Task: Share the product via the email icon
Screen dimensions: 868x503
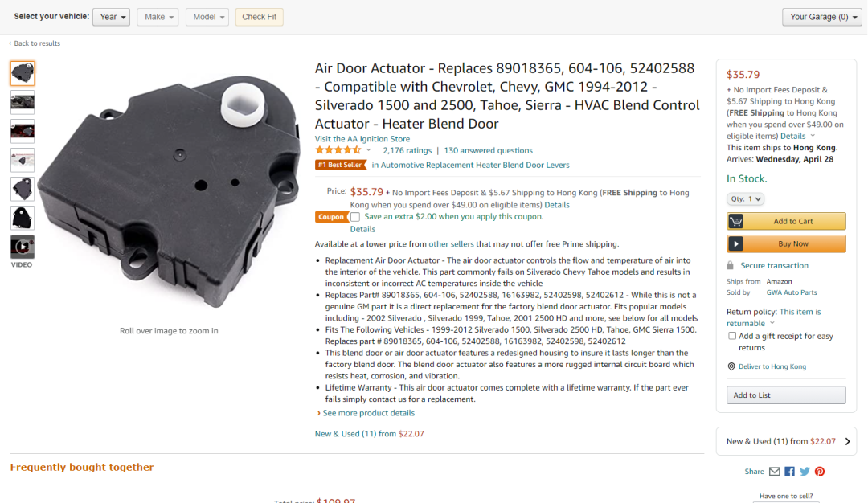Action: pyautogui.click(x=775, y=472)
